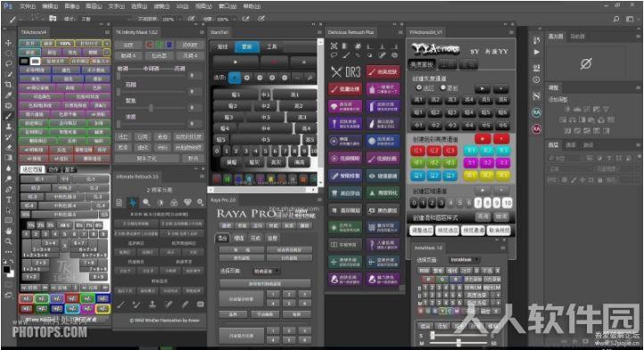
Task: Click the InstaMask M slider handle
Action: click(x=458, y=342)
